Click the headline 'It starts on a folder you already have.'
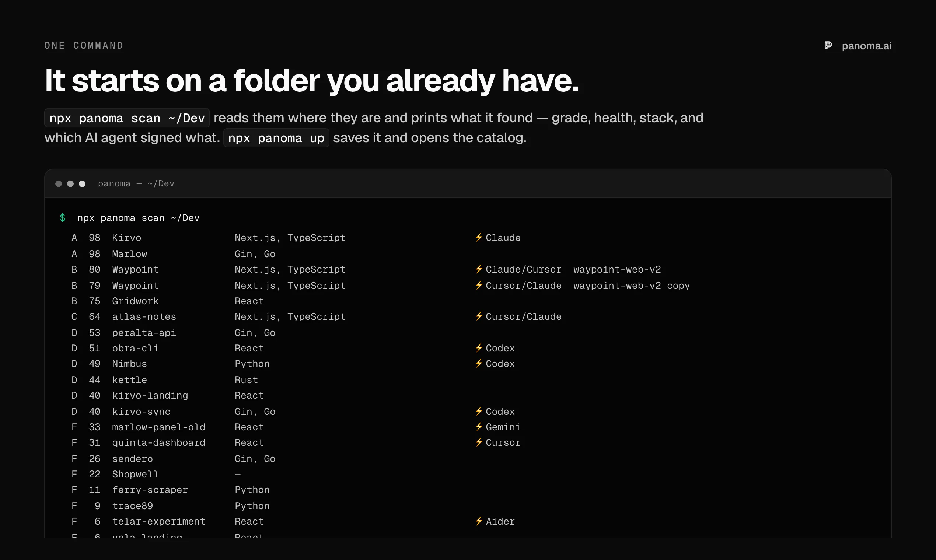936x560 pixels. [312, 80]
